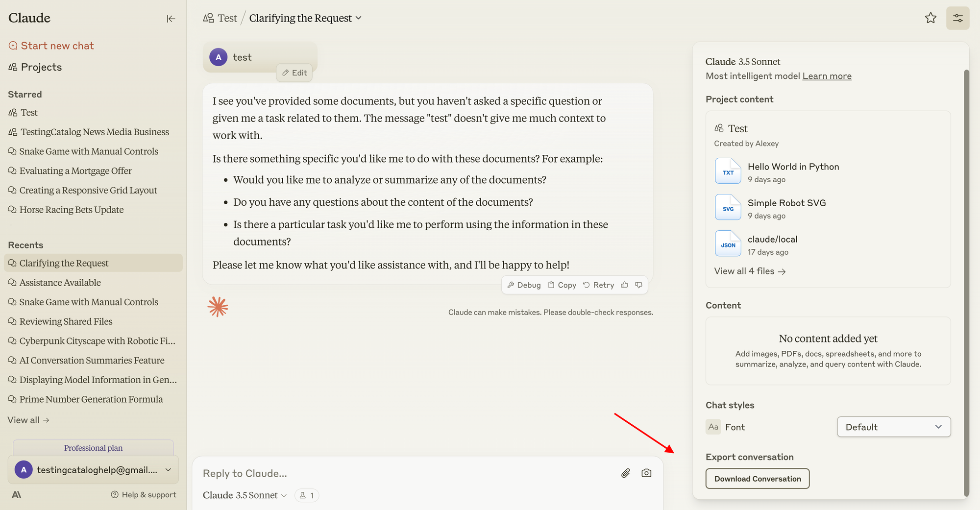Open Prime Number Generation Formula chat
The image size is (980, 510).
coord(93,399)
